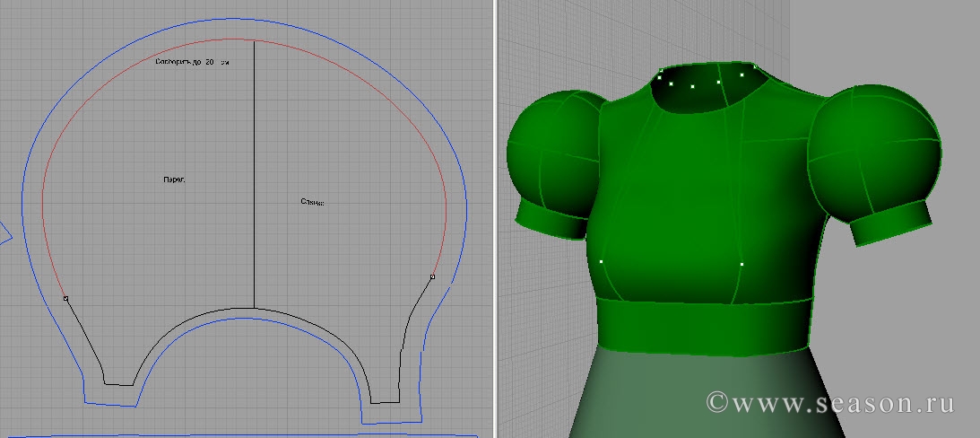Click the right sleeve cuff band
This screenshot has width=980, height=438.
(888, 224)
